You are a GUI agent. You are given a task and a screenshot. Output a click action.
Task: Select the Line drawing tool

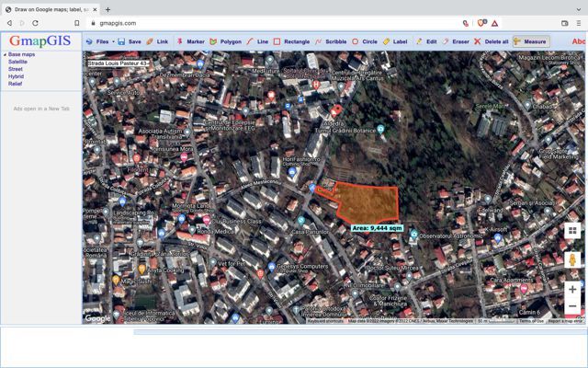257,41
